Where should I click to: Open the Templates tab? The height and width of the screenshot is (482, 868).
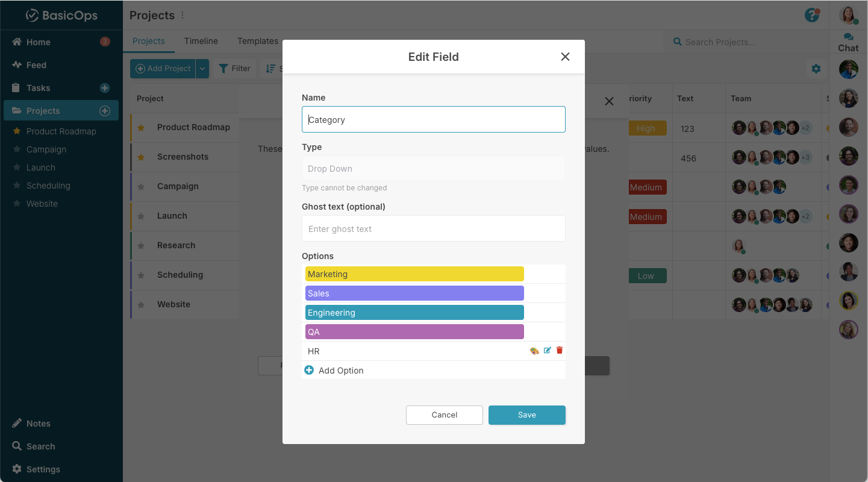click(x=258, y=41)
